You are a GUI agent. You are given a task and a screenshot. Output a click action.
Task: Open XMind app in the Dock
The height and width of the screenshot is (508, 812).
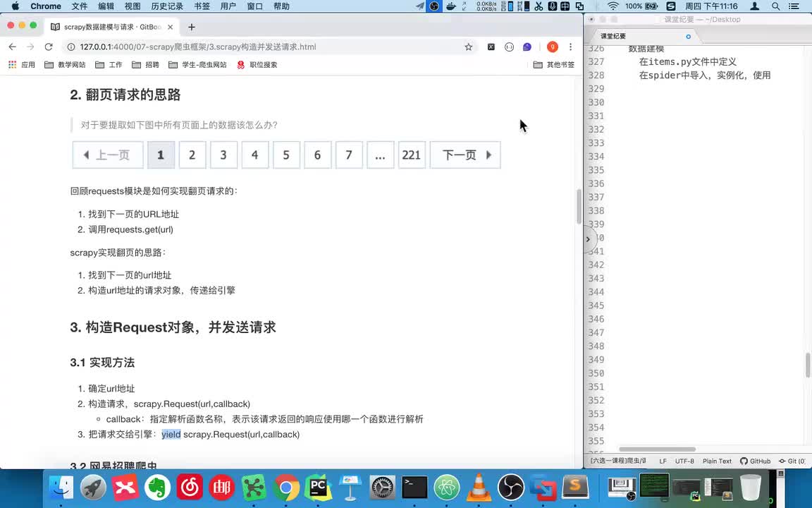(125, 488)
